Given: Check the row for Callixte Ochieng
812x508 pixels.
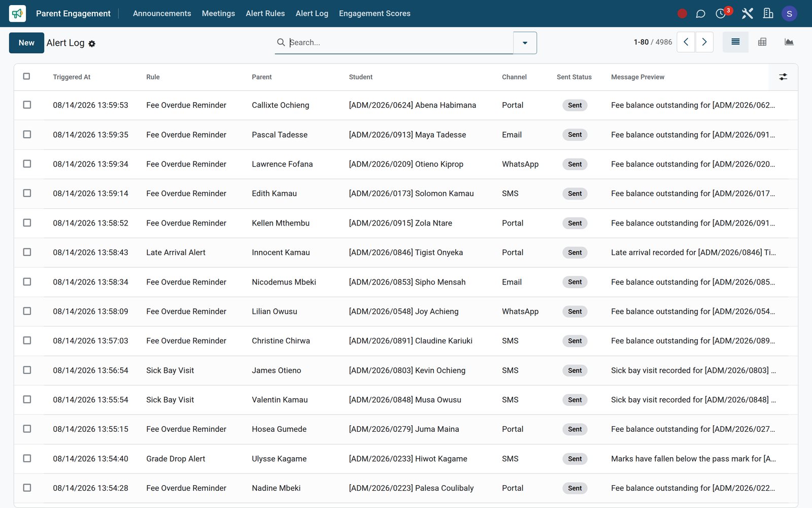Looking at the screenshot, I should click(x=27, y=105).
